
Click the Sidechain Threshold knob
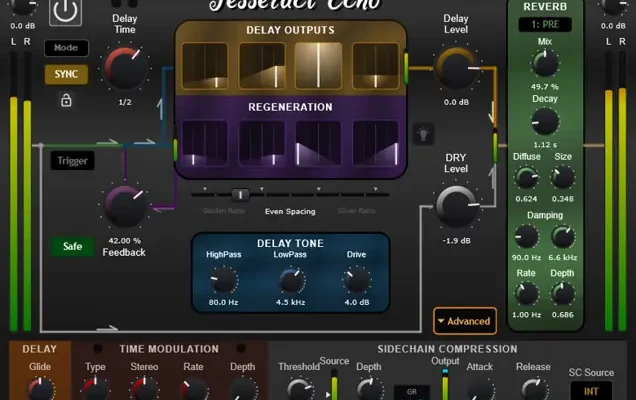[x=300, y=389]
